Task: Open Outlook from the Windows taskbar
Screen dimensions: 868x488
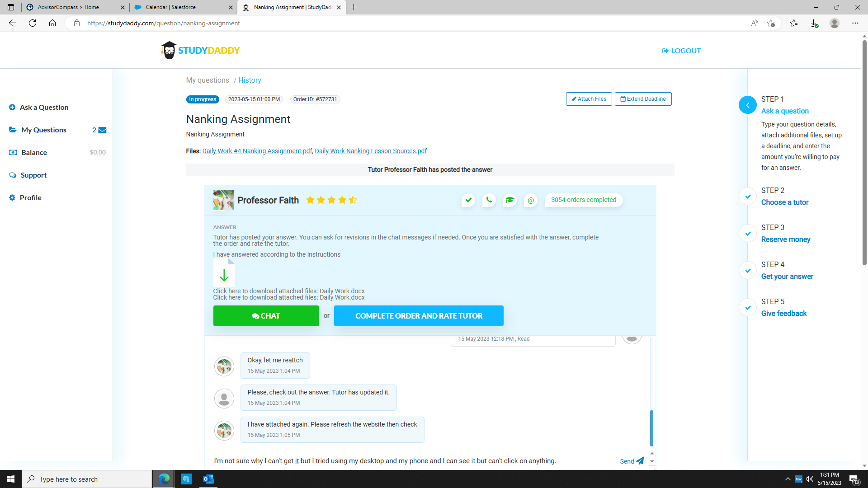Action: [208, 479]
